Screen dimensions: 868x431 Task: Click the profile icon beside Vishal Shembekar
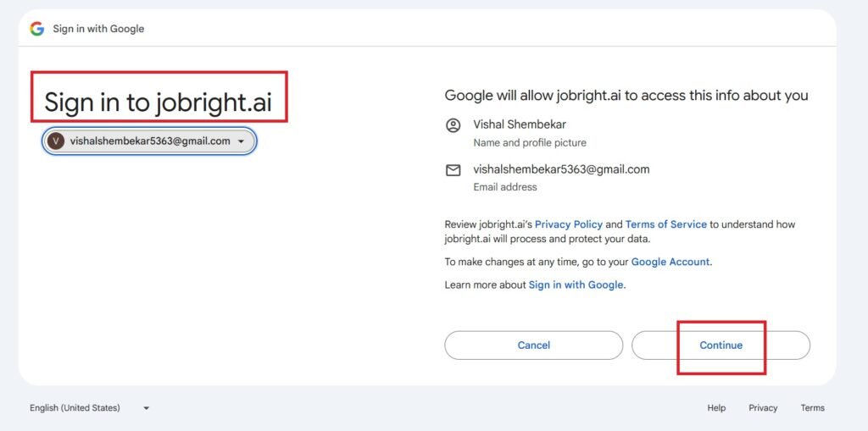coord(453,125)
